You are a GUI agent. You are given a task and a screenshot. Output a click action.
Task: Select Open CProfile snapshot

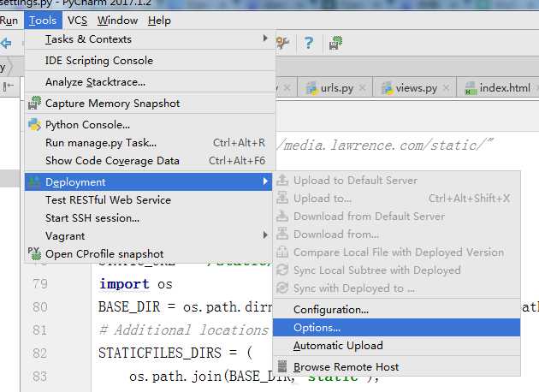point(149,254)
